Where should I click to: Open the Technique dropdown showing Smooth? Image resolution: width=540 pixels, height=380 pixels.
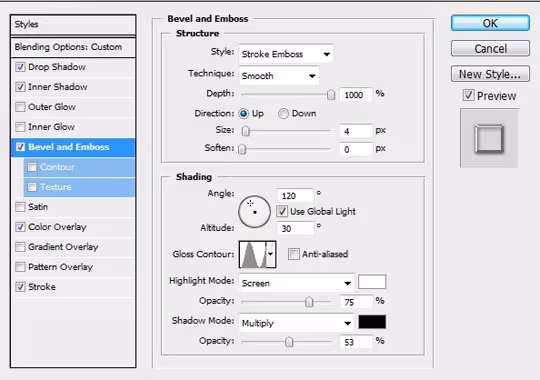click(x=279, y=76)
